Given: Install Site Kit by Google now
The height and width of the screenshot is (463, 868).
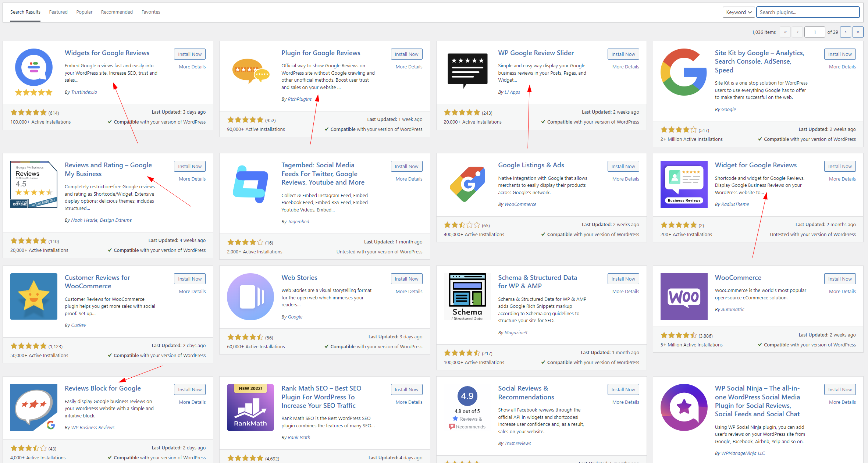Looking at the screenshot, I should pyautogui.click(x=840, y=54).
